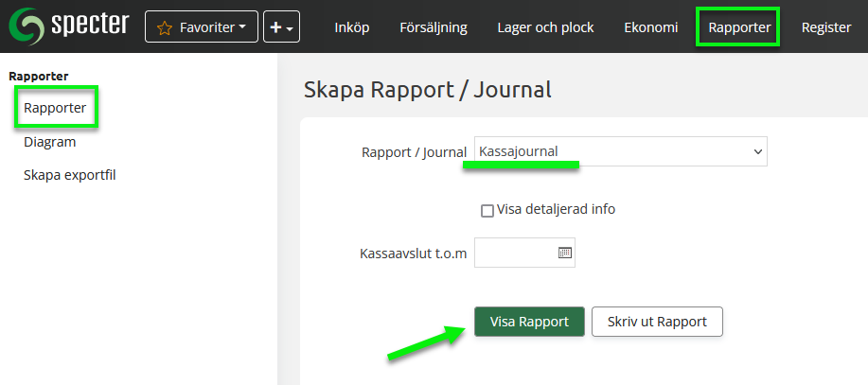Screen dimensions: 868x385
Task: Choose Skapa exportfil in the sidebar
Action: (69, 175)
